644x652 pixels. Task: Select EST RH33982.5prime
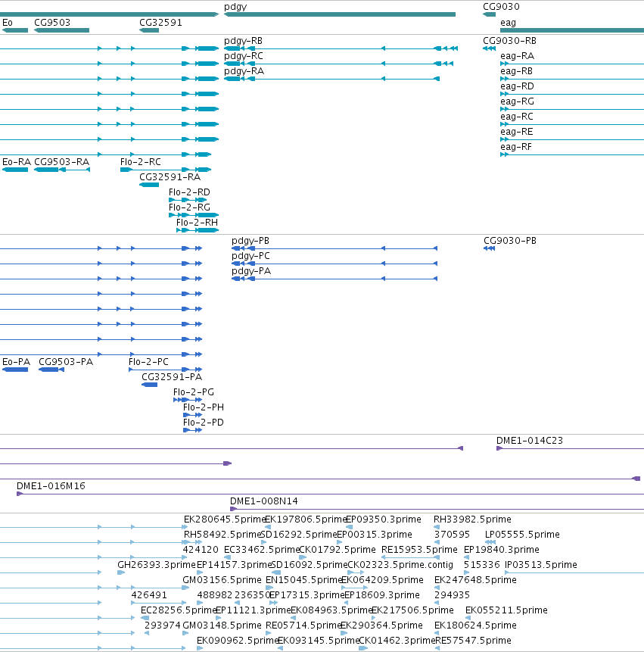[x=437, y=527]
